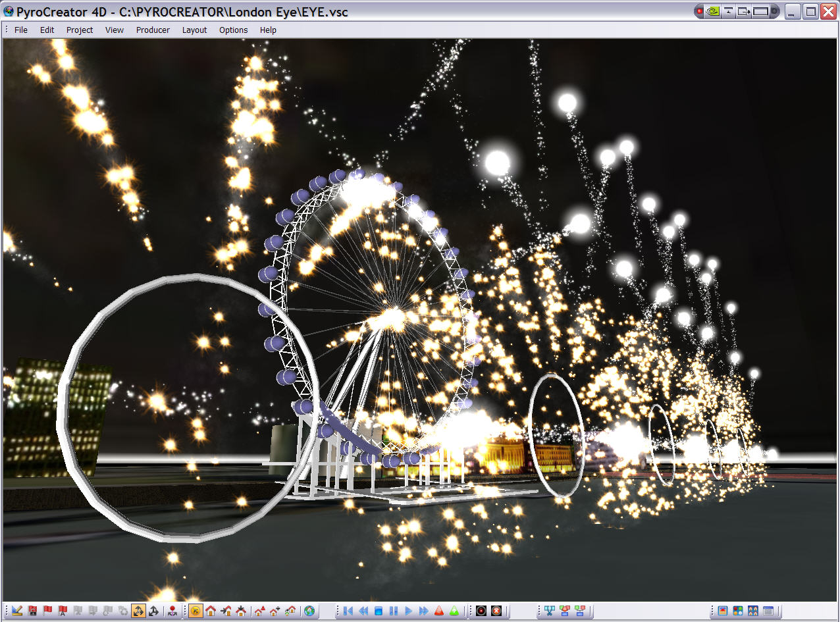Image resolution: width=840 pixels, height=622 pixels.
Task: Click the red cone firework icon
Action: pyautogui.click(x=438, y=611)
